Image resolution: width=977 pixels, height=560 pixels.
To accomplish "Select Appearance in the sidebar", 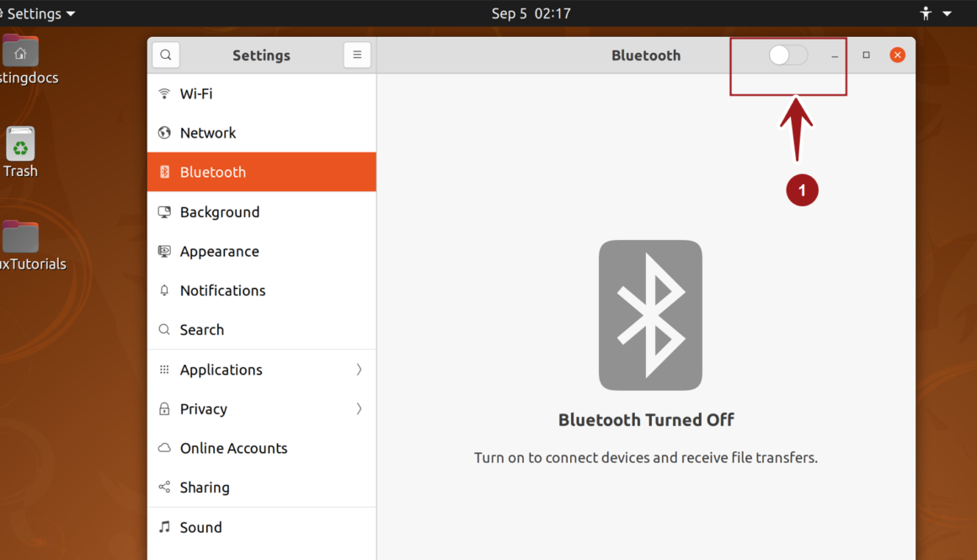I will (219, 251).
